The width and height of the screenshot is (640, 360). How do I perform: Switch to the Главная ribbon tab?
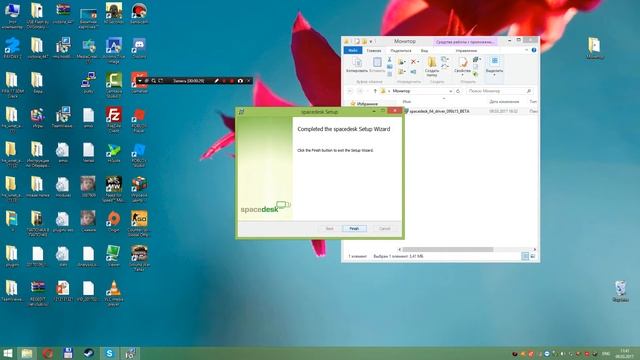click(373, 51)
